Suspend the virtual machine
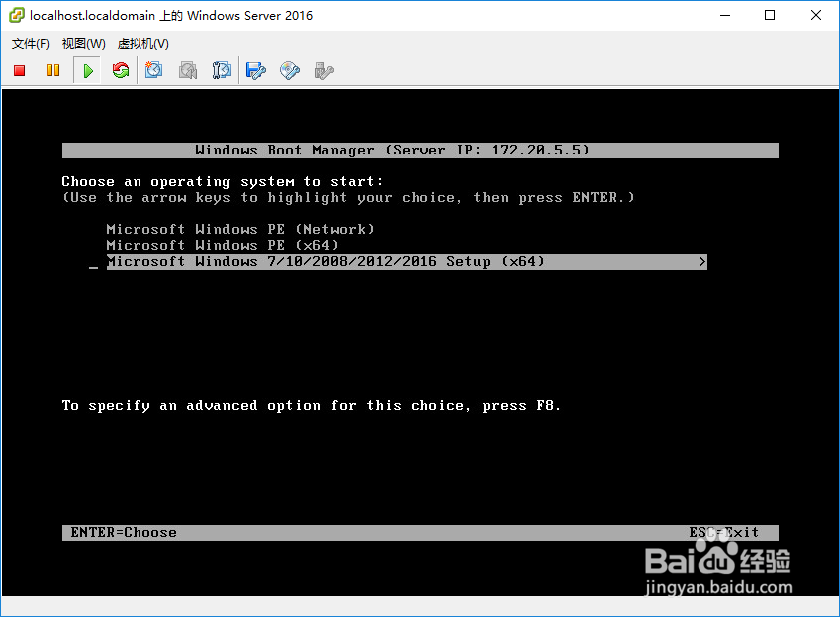This screenshot has width=840, height=617. pyautogui.click(x=53, y=70)
